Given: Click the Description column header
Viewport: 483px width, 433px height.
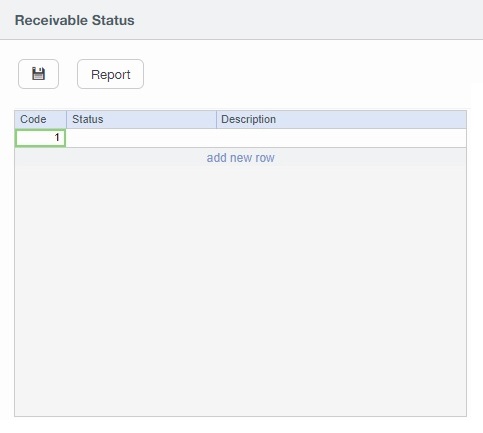Looking at the screenshot, I should point(341,119).
